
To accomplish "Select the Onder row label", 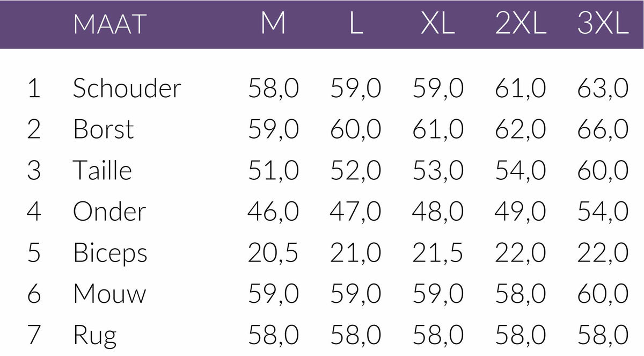I will click(x=109, y=212).
